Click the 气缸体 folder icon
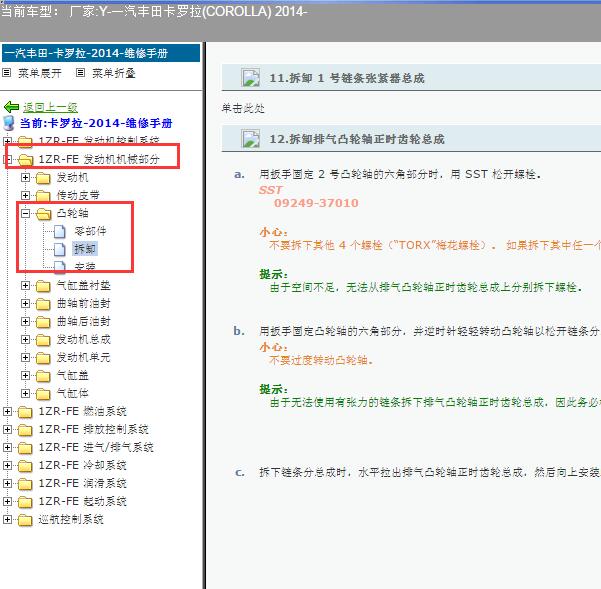Viewport: 601px width, 589px height. pyautogui.click(x=43, y=394)
